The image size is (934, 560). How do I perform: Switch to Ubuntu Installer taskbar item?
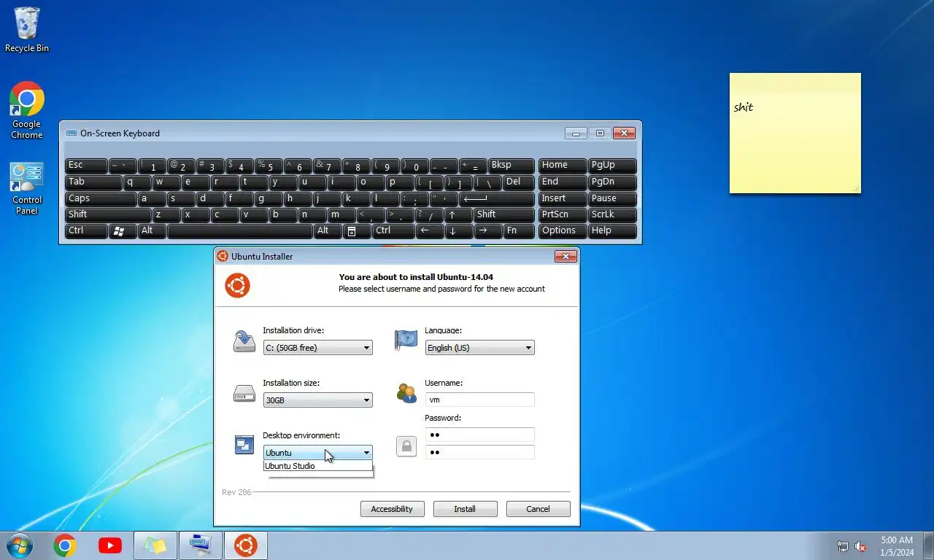[246, 545]
